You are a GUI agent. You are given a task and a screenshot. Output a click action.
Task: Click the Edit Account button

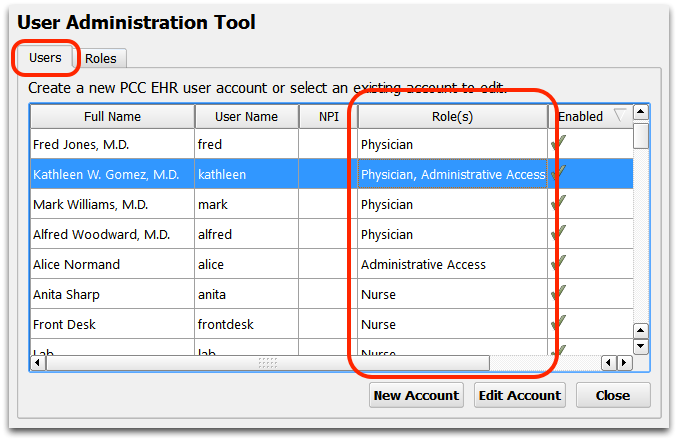click(x=519, y=395)
